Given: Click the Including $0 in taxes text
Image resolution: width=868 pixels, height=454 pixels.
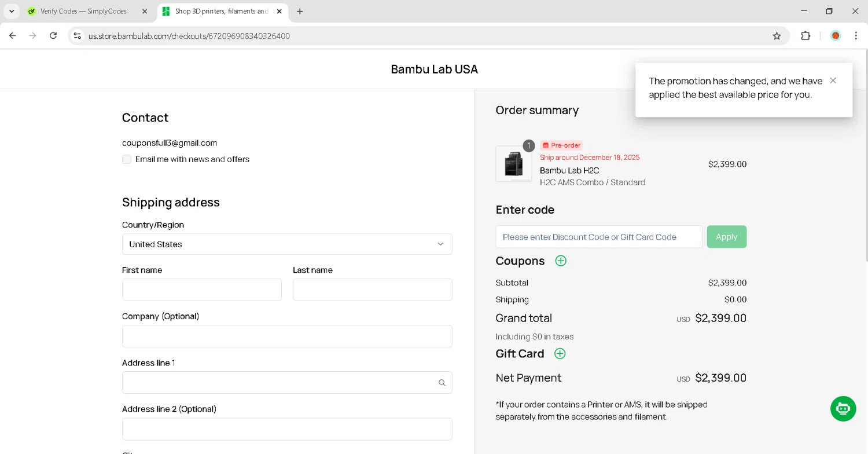Looking at the screenshot, I should click(x=535, y=336).
